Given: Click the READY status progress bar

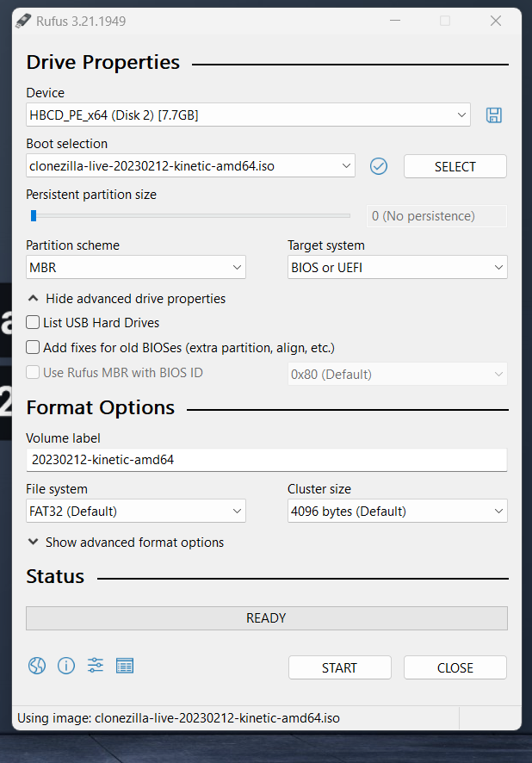Looking at the screenshot, I should coord(267,618).
